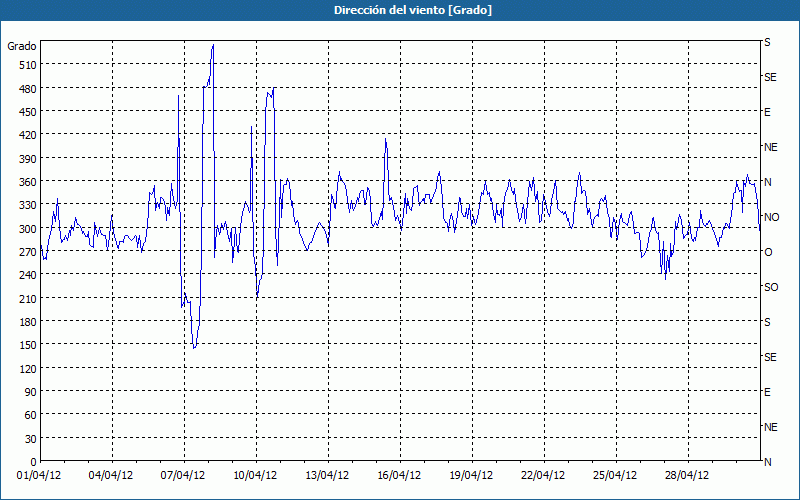
Task: Pick the 60 degree axis value
Action: [x=31, y=415]
